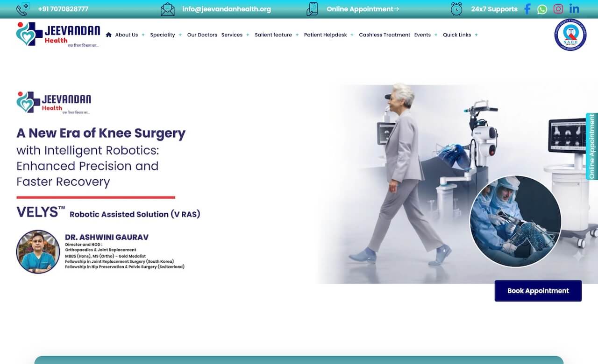Click the online appointment mobile icon
Viewport: 598px width, 364px height.
pyautogui.click(x=312, y=9)
